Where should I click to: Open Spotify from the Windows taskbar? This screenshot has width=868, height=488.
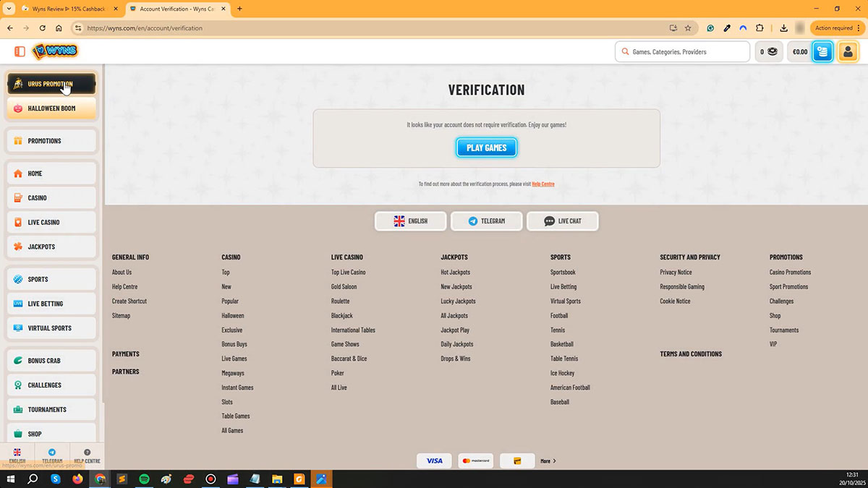pos(144,479)
